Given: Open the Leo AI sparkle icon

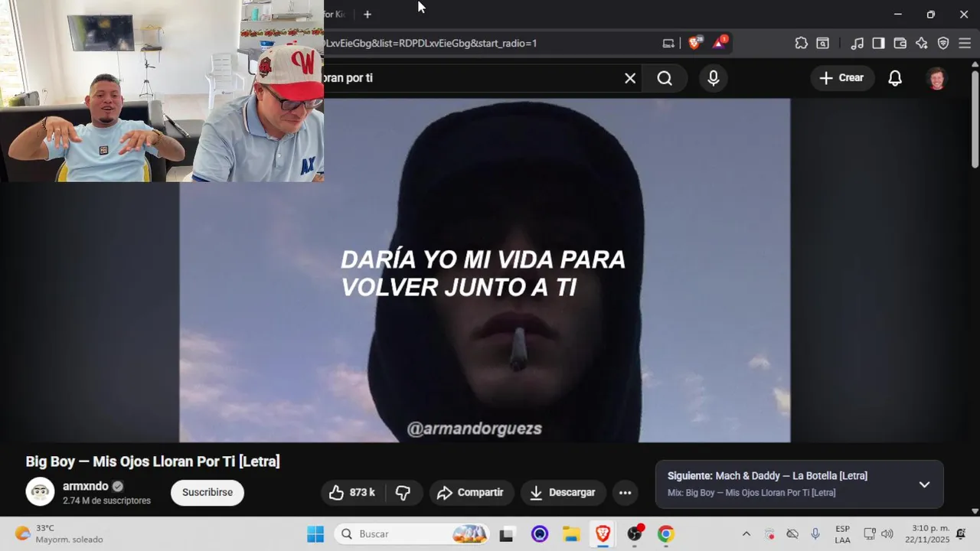Looking at the screenshot, I should [x=921, y=43].
